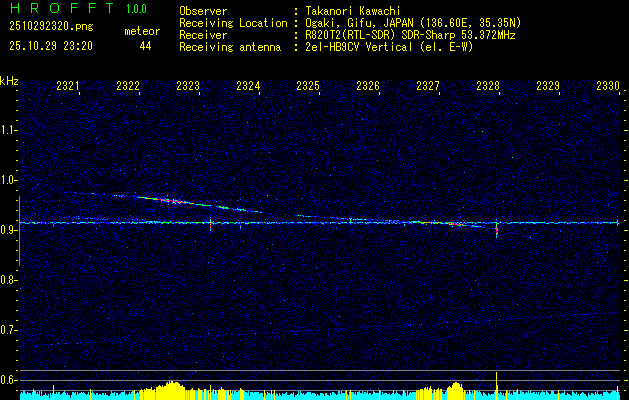Click the date stamp 25.10.29 23:20
629x400 pixels.
[x=51, y=46]
